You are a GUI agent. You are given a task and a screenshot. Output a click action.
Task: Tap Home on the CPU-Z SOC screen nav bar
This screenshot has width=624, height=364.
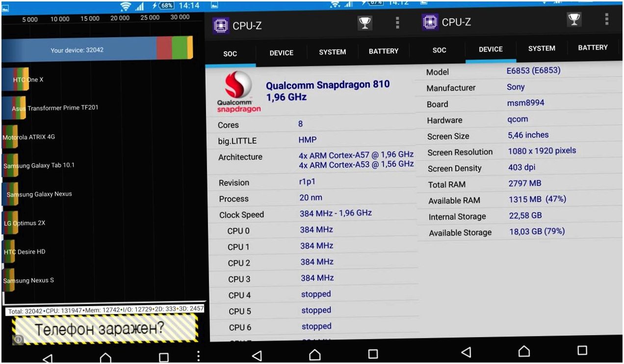(x=315, y=354)
